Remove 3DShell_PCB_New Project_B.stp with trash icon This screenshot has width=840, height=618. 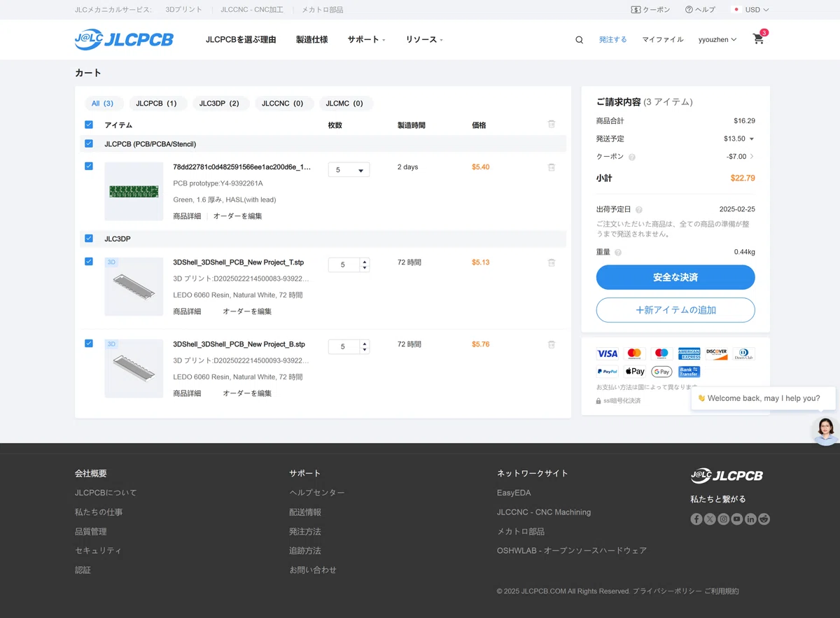(552, 344)
